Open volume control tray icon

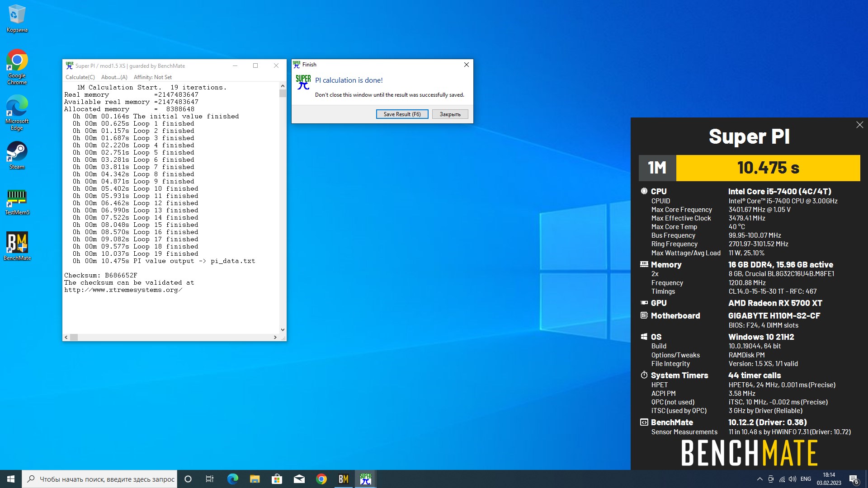tap(793, 479)
